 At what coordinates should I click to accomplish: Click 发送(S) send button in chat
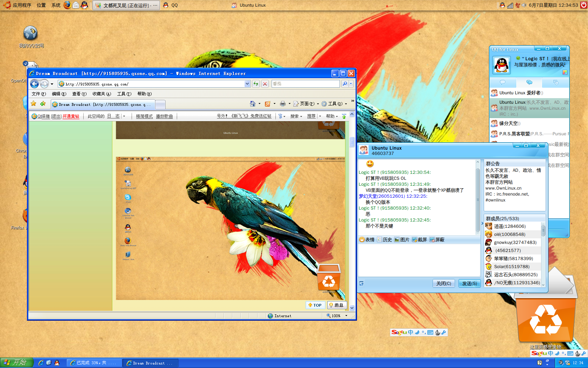pyautogui.click(x=469, y=283)
